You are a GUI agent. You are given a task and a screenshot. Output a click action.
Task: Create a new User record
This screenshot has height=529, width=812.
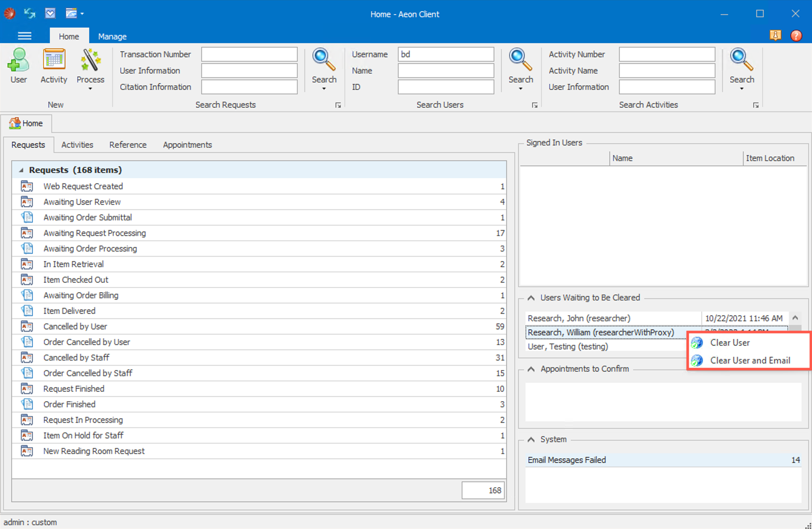tap(19, 67)
